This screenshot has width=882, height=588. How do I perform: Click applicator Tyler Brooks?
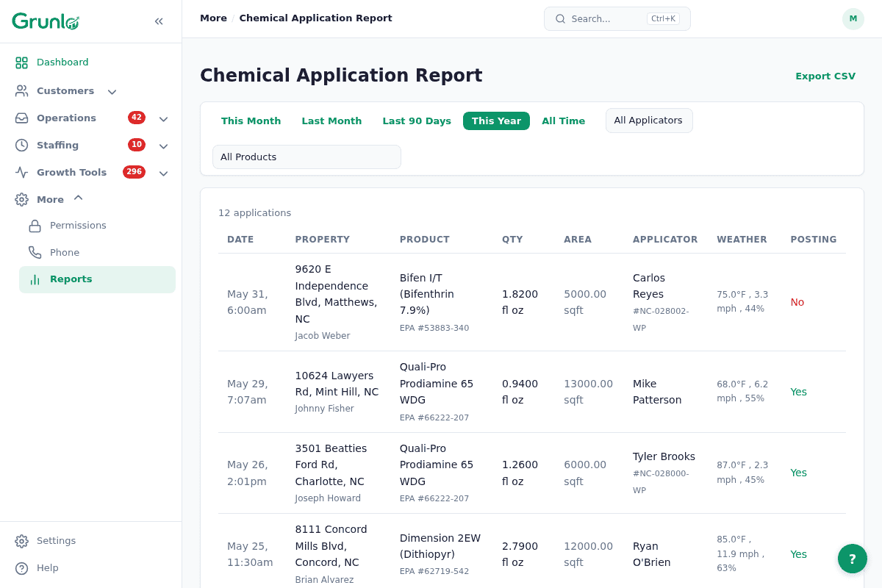tap(664, 456)
